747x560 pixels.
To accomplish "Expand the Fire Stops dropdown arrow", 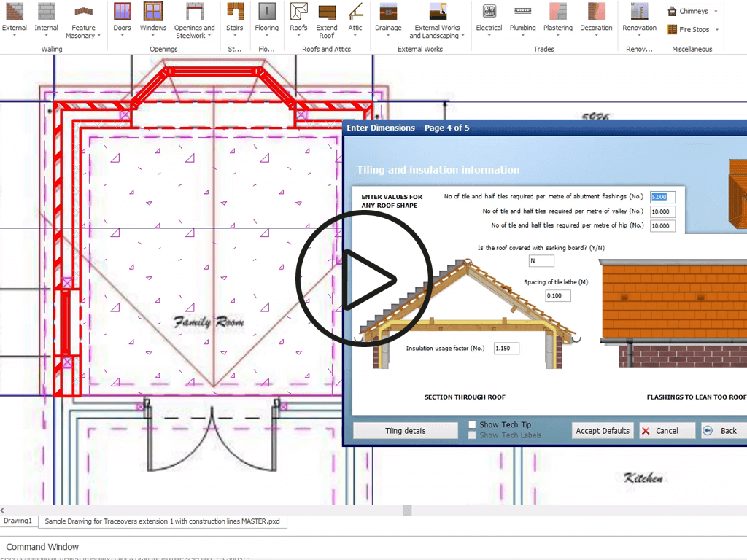I will 717,29.
